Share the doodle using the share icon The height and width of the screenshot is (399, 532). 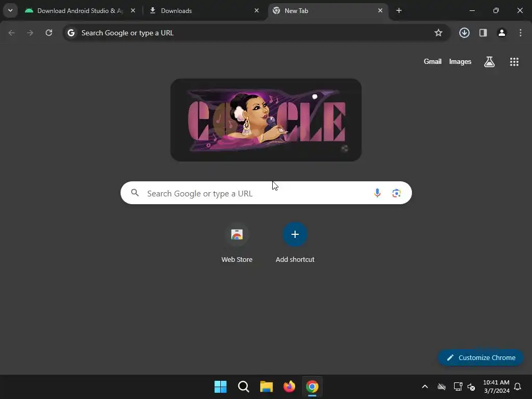click(344, 148)
